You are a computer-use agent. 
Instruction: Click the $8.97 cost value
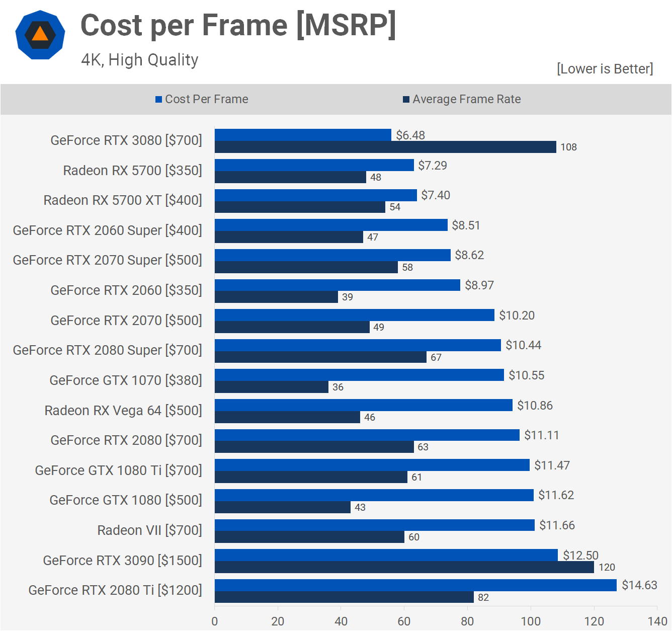point(479,285)
